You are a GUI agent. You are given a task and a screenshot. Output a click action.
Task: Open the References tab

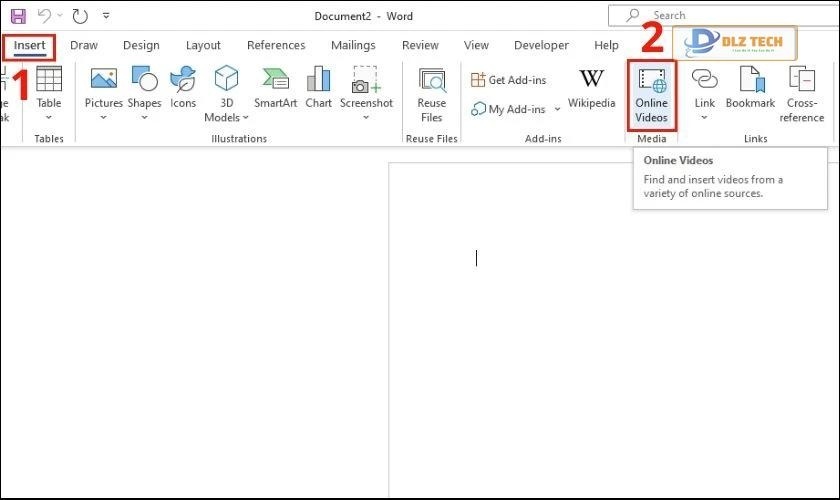point(276,45)
